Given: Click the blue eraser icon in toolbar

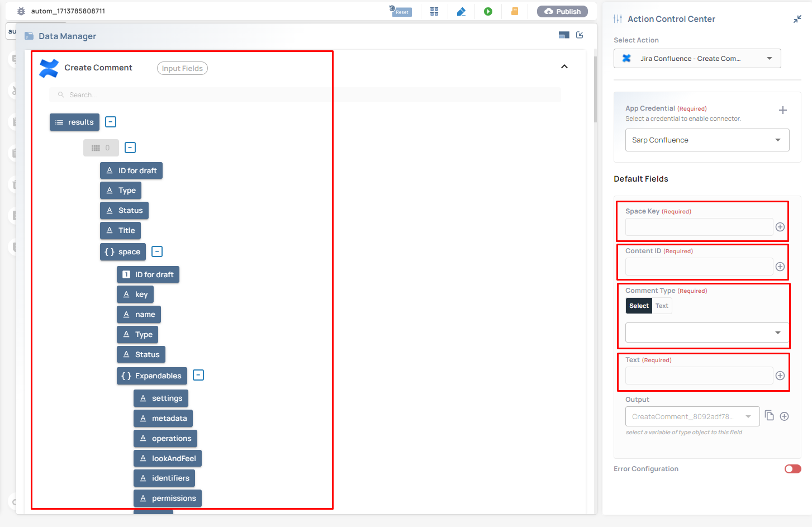Looking at the screenshot, I should coord(461,11).
